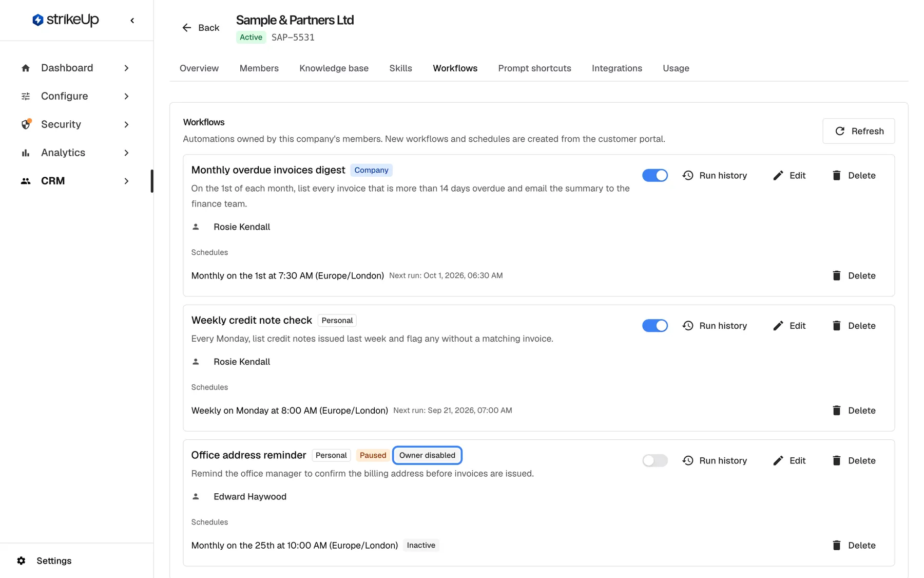Delete the Weekly on Monday schedule
This screenshot has height=578, width=924.
click(x=854, y=411)
